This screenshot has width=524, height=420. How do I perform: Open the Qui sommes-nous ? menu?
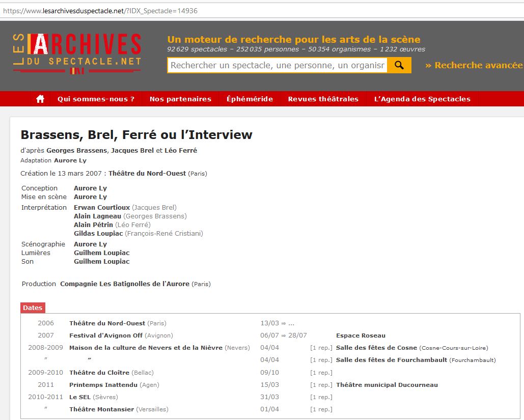tap(96, 99)
